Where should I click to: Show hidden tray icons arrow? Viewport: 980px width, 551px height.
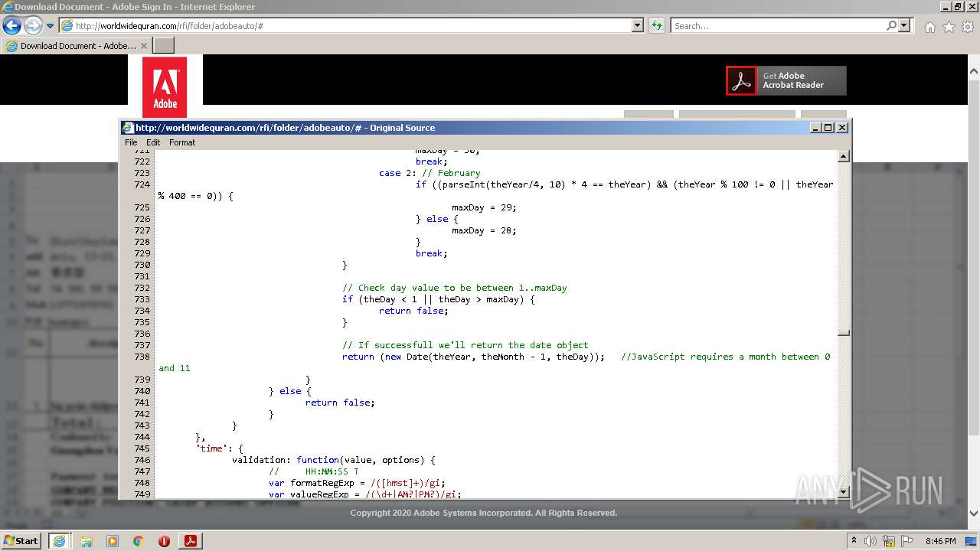854,541
